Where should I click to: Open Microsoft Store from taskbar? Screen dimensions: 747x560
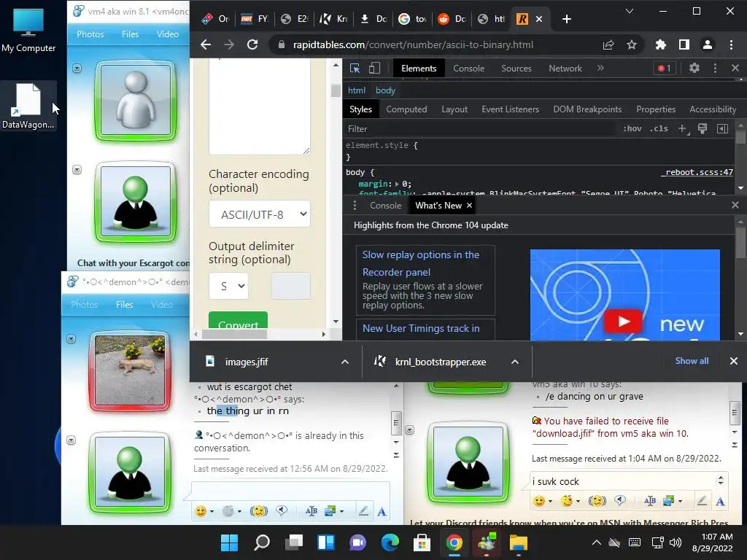pos(422,542)
